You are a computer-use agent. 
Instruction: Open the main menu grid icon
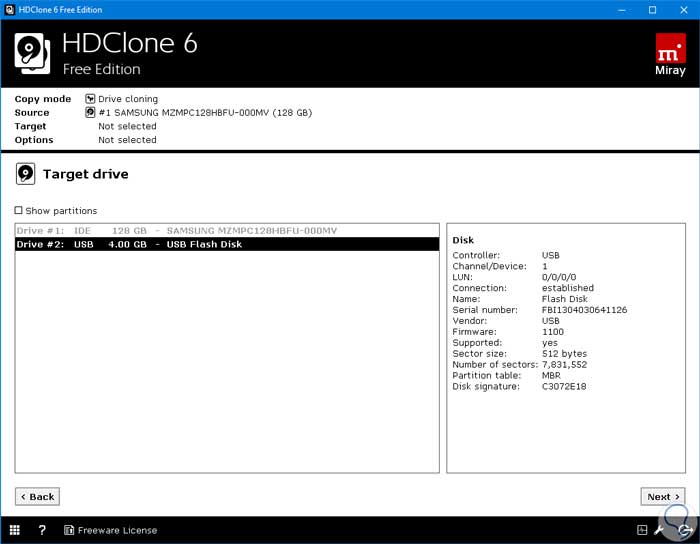pyautogui.click(x=15, y=530)
